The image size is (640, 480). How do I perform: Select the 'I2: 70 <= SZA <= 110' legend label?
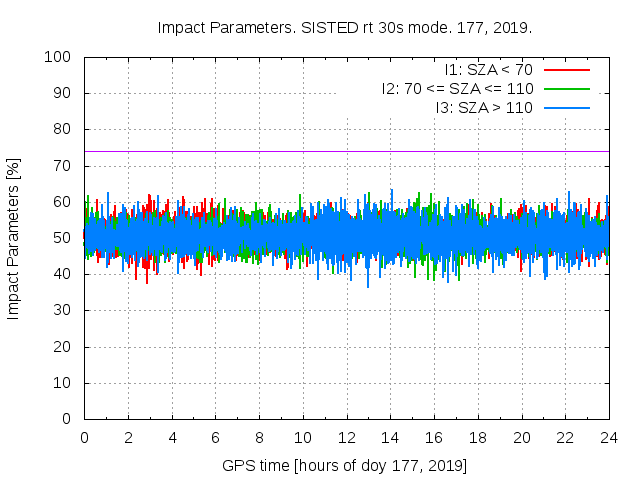pos(457,88)
